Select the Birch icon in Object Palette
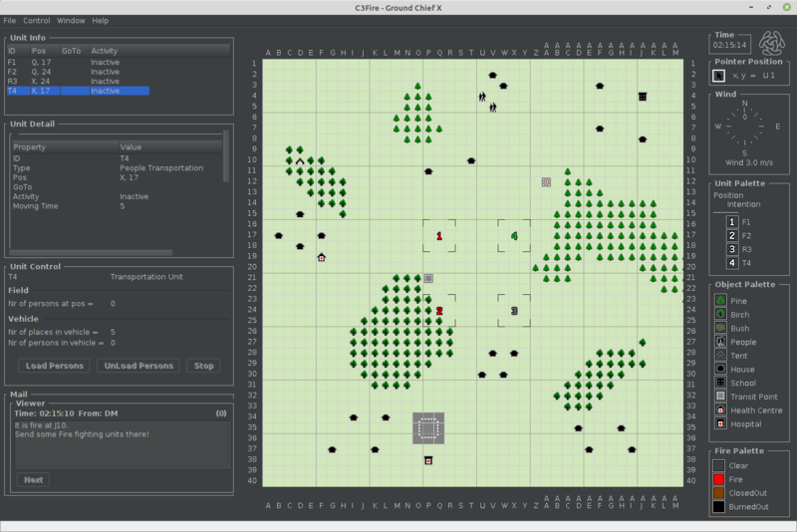 (x=721, y=314)
